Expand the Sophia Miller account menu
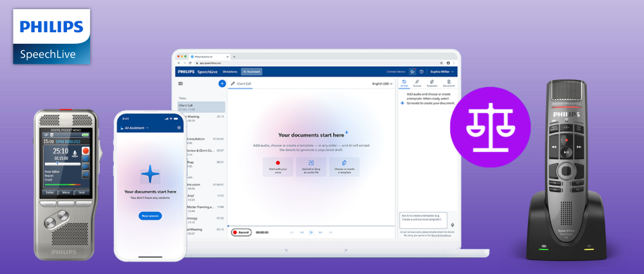Viewport: 644px width, 274px height. (441, 72)
